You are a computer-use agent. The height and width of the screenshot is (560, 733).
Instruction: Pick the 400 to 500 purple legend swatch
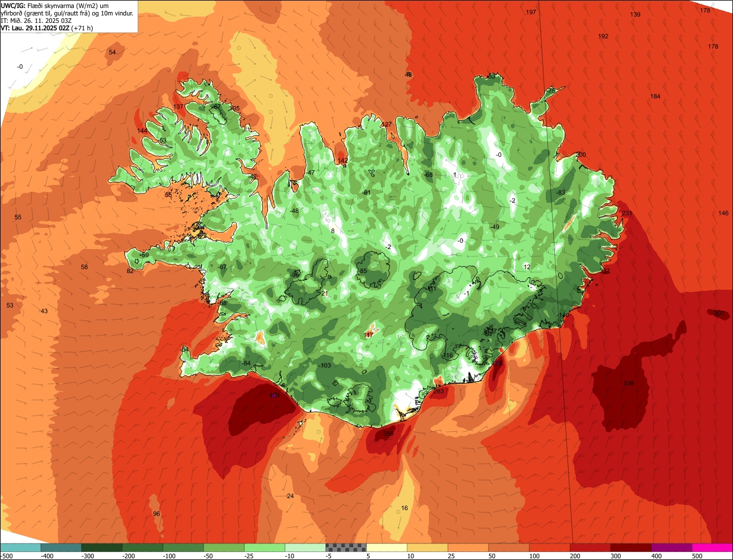click(x=672, y=547)
